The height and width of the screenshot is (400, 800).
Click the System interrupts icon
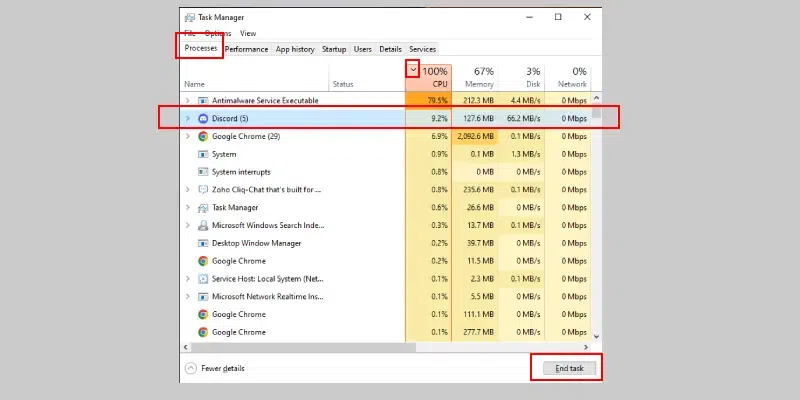[203, 172]
